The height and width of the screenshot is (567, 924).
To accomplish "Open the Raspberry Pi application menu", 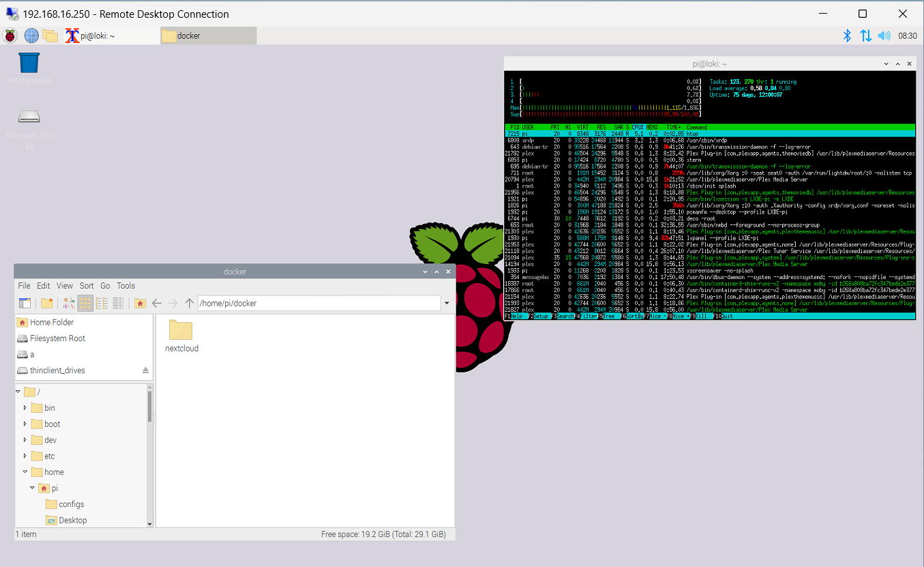I will [x=9, y=35].
